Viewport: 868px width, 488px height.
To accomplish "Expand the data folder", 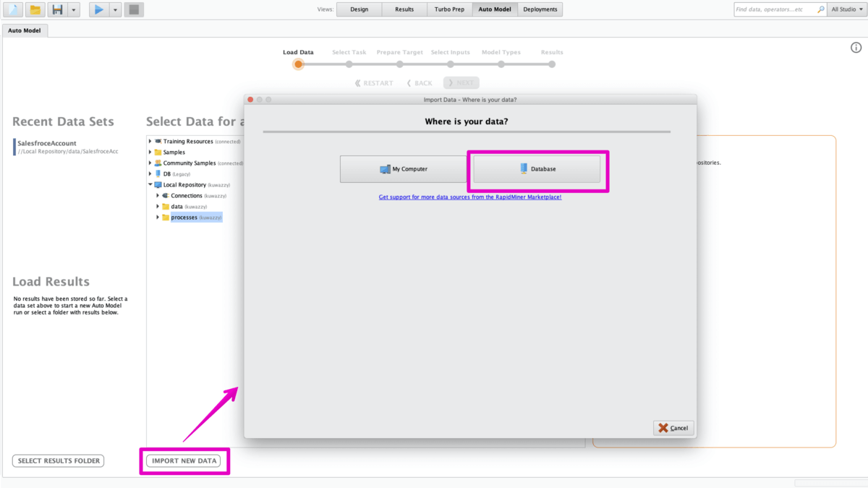I will click(158, 206).
